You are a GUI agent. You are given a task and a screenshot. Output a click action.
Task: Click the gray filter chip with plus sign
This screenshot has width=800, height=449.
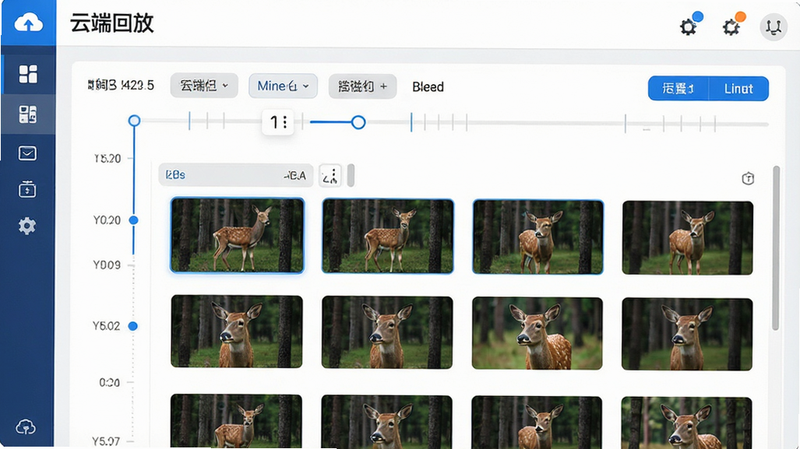(362, 86)
